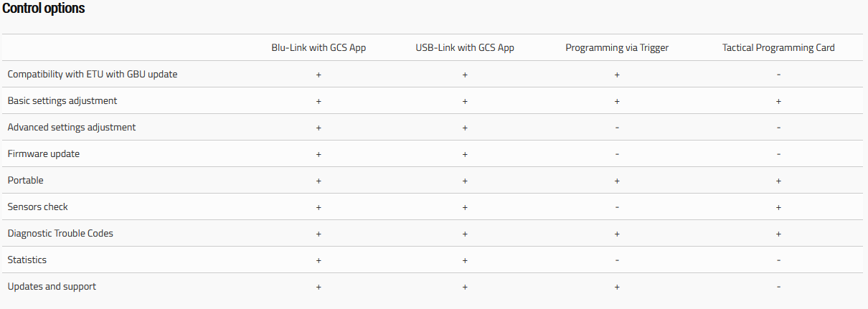Select the "USB-Link with GCS App" column header
The width and height of the screenshot is (868, 309).
[x=465, y=48]
